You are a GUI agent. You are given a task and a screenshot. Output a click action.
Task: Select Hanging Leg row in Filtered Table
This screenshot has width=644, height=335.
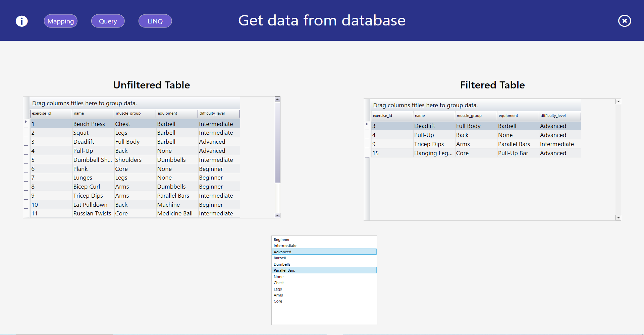coord(433,153)
